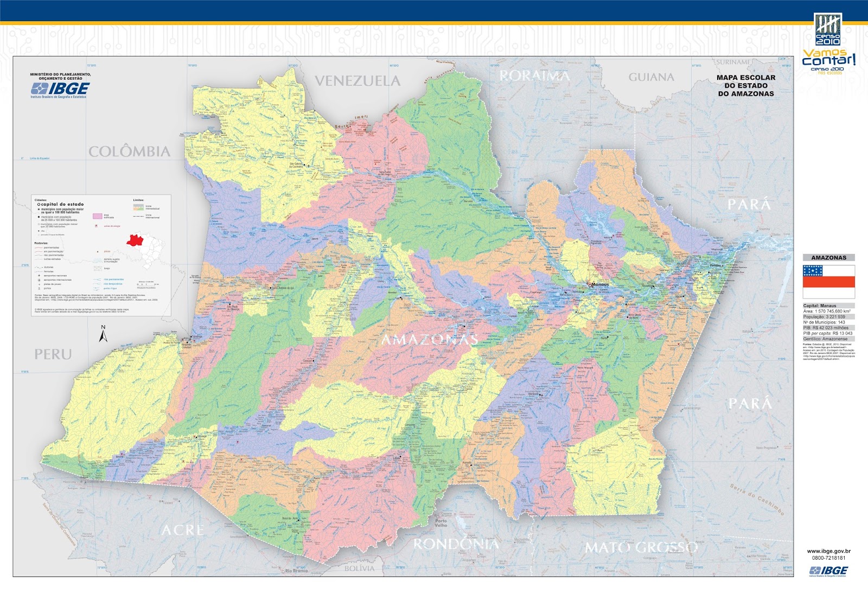Viewport: 868px width, 608px height.
Task: Click the picos legend symbol
Action: pyautogui.click(x=98, y=252)
